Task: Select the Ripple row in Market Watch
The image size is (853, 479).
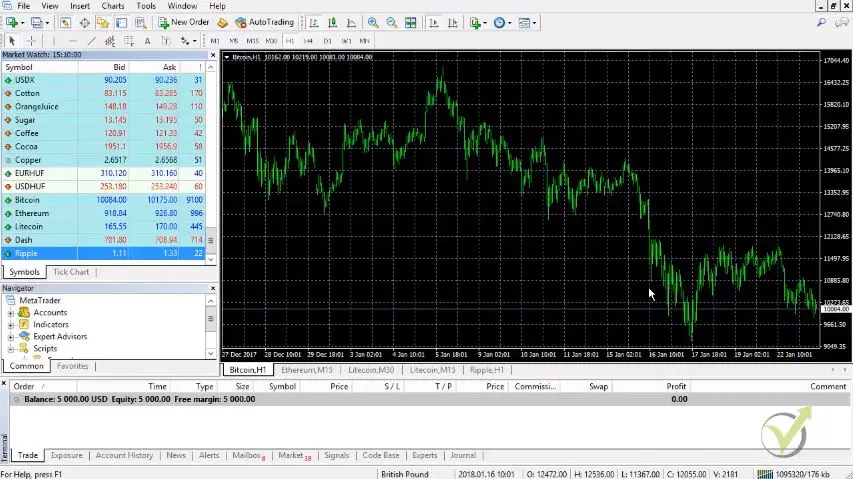Action: [x=103, y=253]
